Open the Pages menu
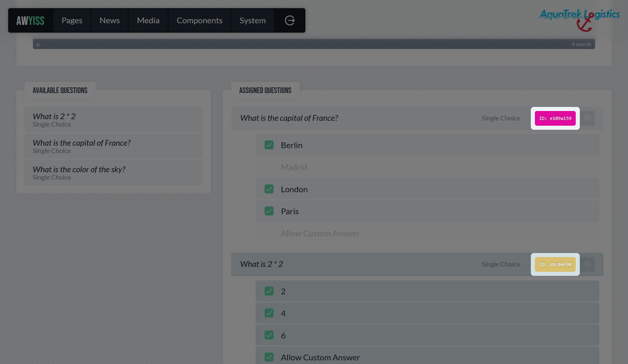This screenshot has width=628, height=364. [72, 20]
